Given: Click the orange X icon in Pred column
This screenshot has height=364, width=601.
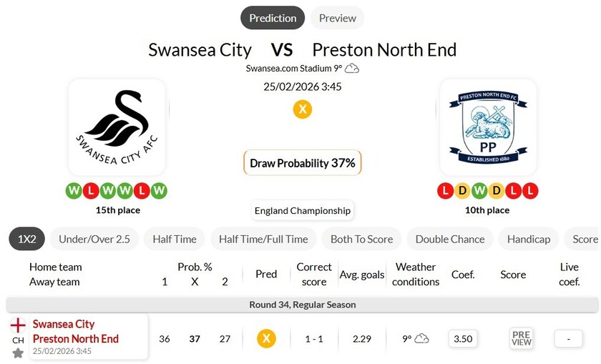Looking at the screenshot, I should (x=266, y=338).
